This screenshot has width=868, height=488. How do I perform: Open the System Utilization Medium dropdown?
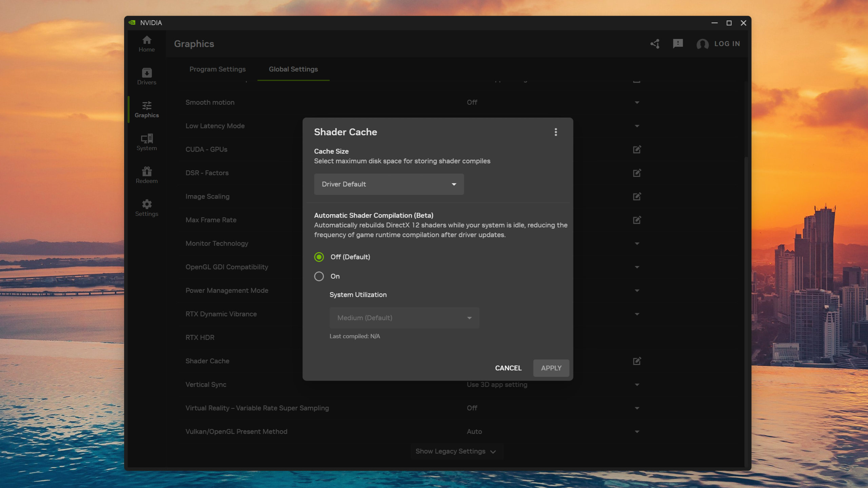(404, 318)
